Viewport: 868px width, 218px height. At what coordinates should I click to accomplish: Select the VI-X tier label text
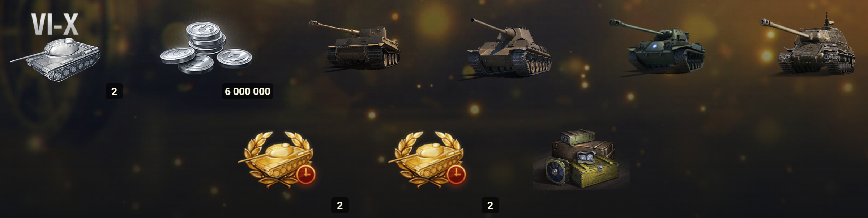pos(55,25)
